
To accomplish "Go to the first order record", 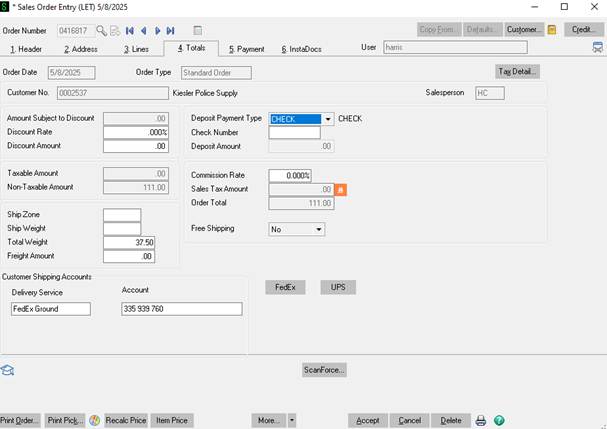I will (130, 30).
